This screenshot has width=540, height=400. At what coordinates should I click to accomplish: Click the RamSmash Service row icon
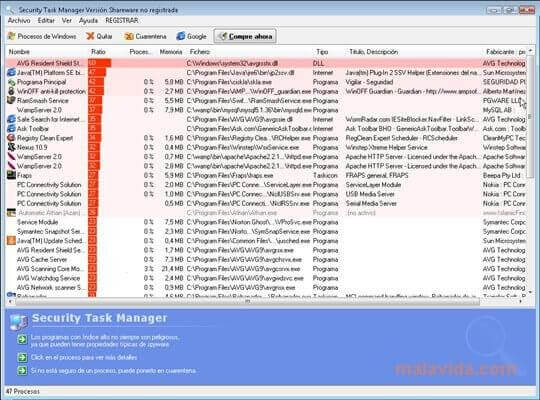[x=11, y=101]
